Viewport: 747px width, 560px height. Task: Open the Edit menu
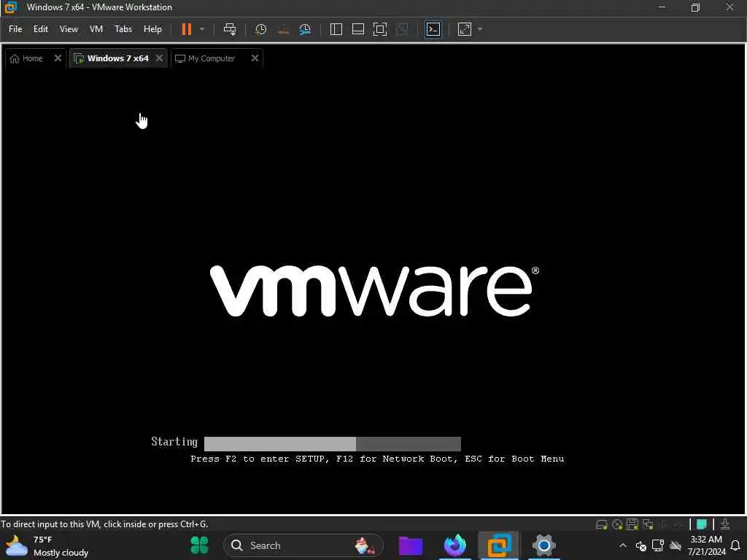[x=41, y=29]
